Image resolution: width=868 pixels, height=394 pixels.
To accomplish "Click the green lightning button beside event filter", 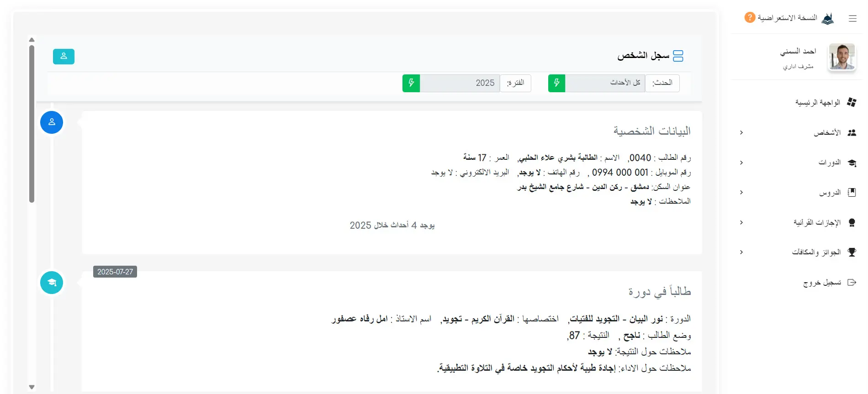I will 556,83.
